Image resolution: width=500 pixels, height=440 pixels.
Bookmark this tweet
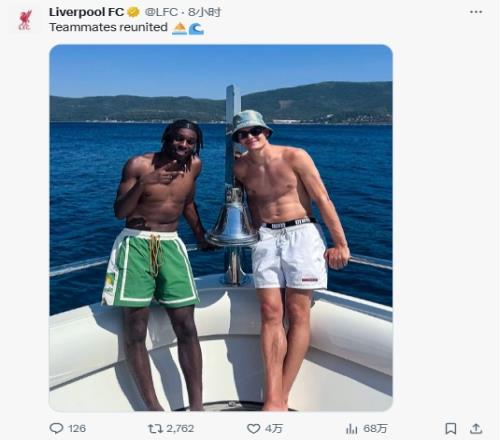(x=451, y=429)
